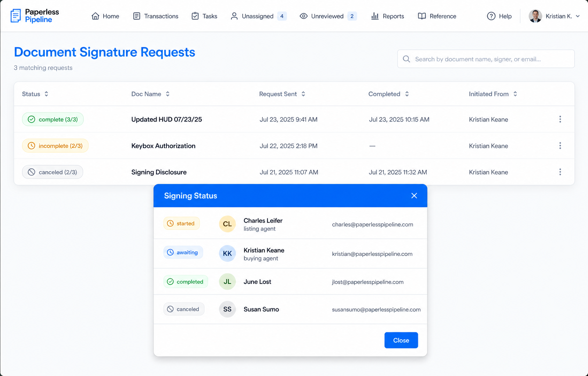
Task: Click the June Lost signer name
Action: point(257,282)
